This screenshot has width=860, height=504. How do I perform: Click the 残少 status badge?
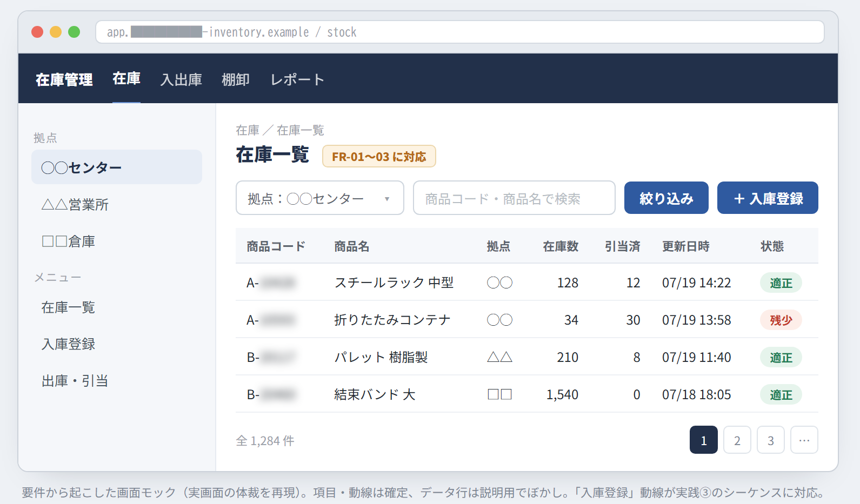coord(781,320)
